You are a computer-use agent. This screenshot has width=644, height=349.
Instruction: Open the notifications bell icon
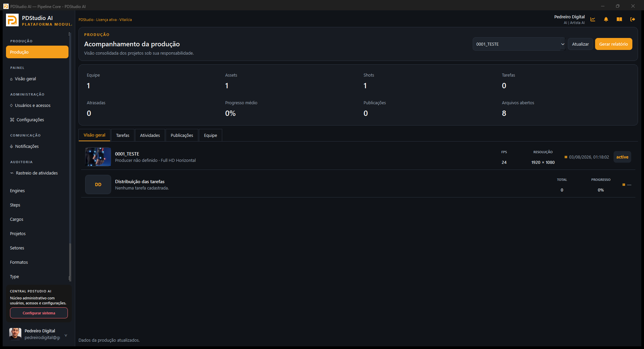point(606,19)
